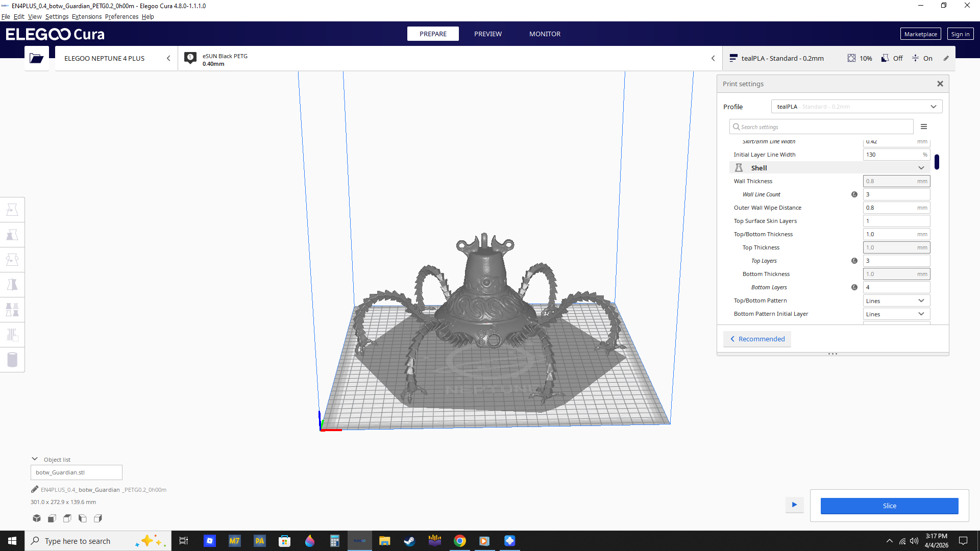This screenshot has height=551, width=980.
Task: Click the Print settings panel scrollbar
Action: (937, 162)
